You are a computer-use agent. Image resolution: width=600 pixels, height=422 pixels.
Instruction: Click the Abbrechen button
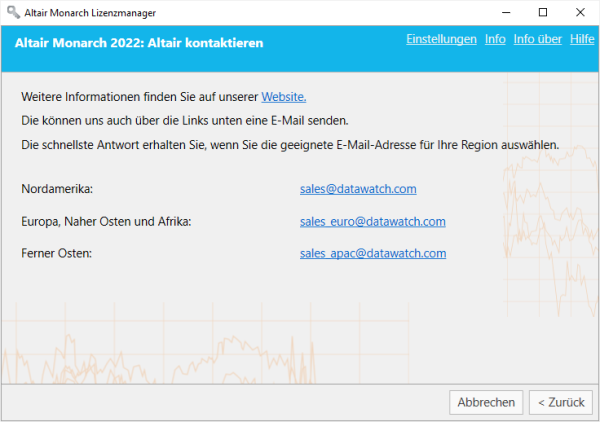(x=486, y=402)
